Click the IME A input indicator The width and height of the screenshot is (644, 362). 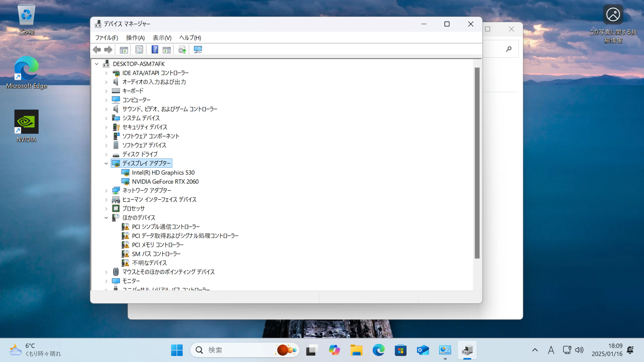pyautogui.click(x=551, y=350)
